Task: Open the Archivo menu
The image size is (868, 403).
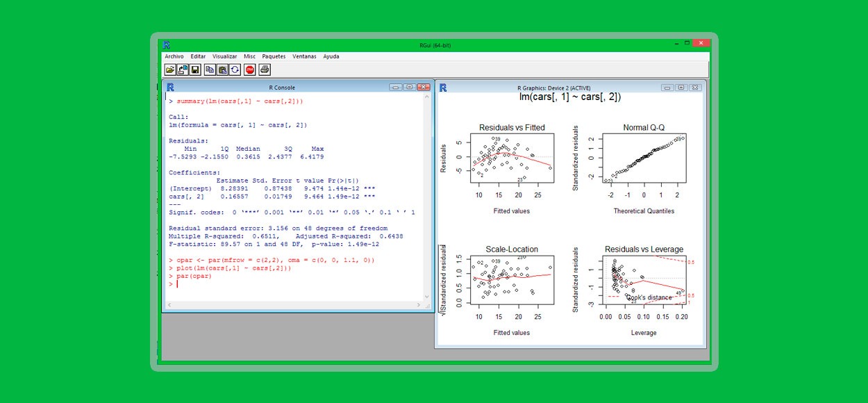Action: click(x=174, y=56)
